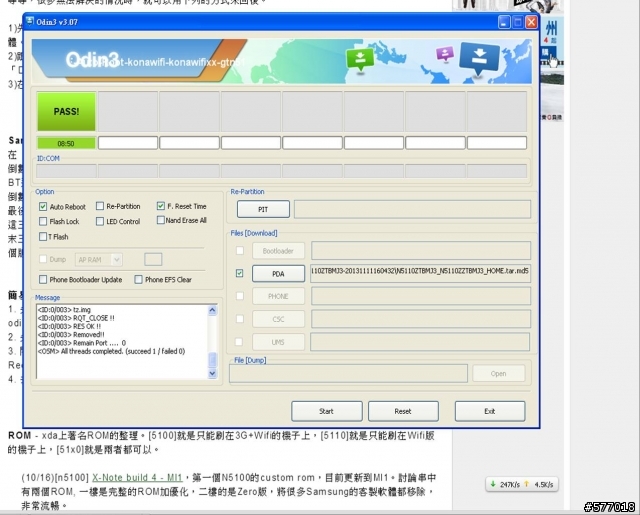
Task: Click the purple download icon in banner
Action: [445, 53]
